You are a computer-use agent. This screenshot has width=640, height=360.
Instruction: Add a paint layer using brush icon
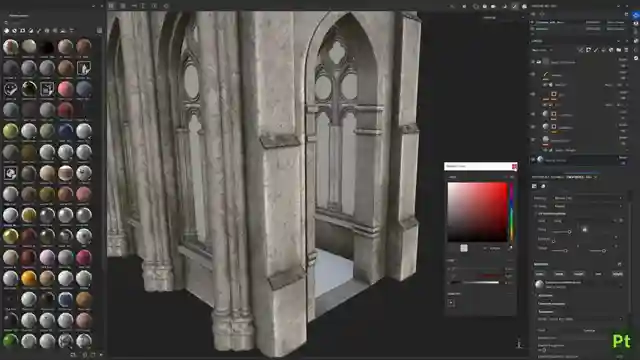[x=596, y=50]
